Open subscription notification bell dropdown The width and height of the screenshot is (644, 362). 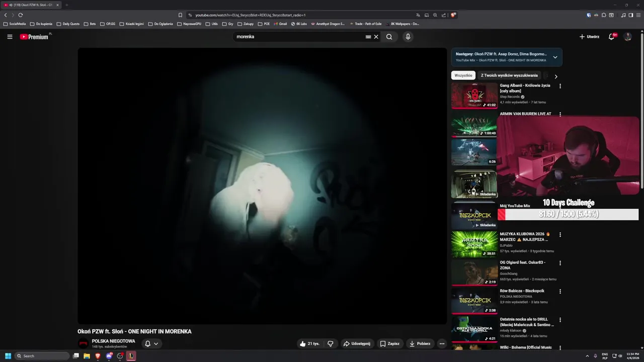tap(151, 344)
